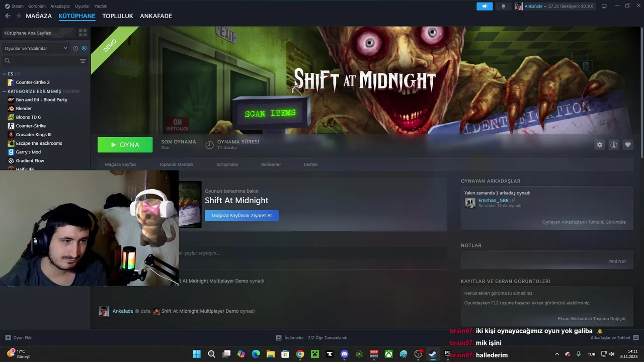The width and height of the screenshot is (644, 362).
Task: Show hidden system tray icons chevron
Action: [556, 354]
